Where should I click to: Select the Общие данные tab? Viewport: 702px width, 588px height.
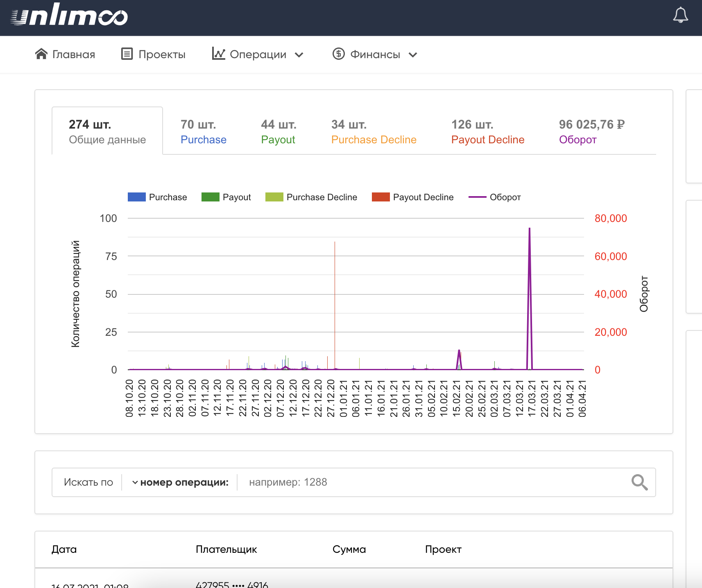[x=107, y=131]
